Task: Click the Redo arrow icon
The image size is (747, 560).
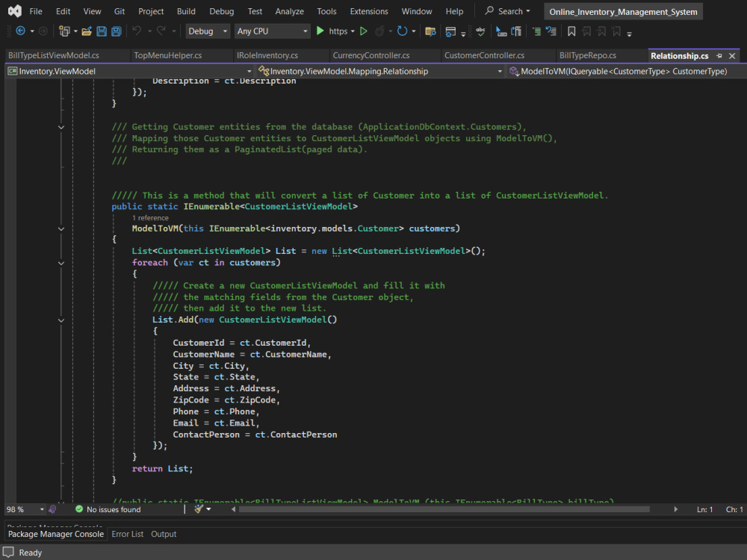Action: point(161,31)
